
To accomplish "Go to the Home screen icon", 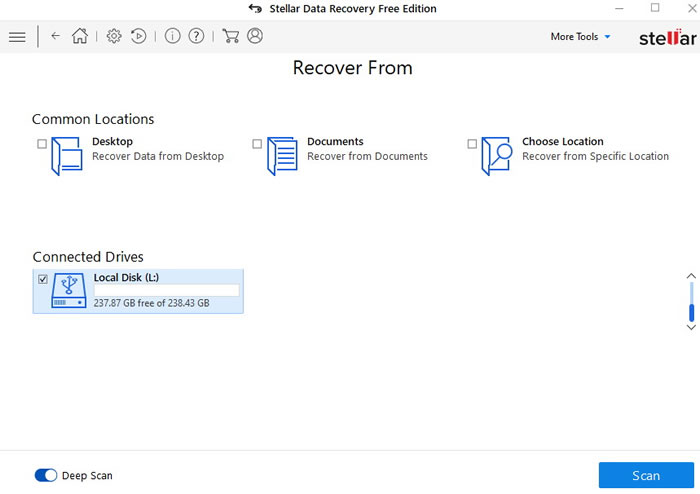I will [80, 37].
